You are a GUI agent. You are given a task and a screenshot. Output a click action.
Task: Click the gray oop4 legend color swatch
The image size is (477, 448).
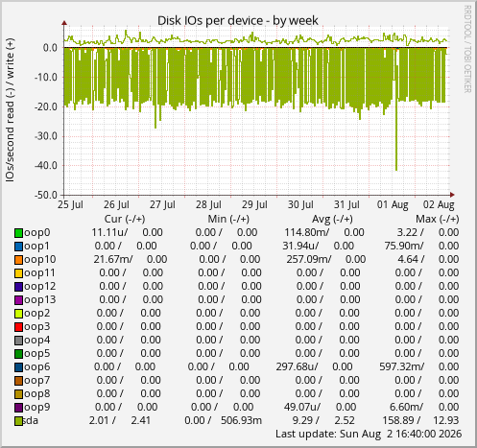pos(18,341)
